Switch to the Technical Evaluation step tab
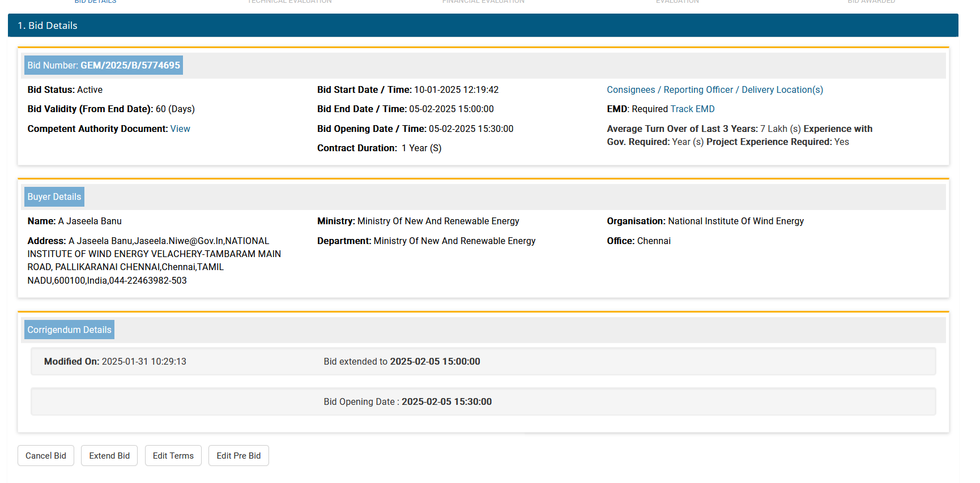Viewport: 980px width, 483px height. 289,2
